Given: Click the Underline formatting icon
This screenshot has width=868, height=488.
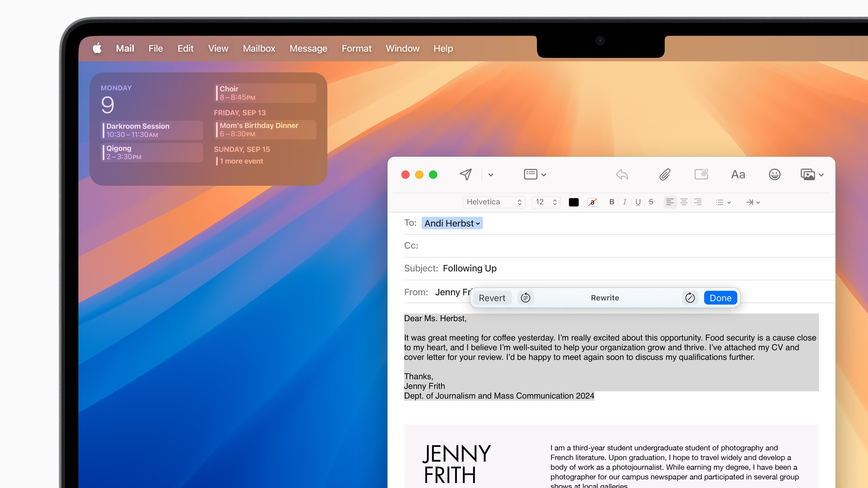Looking at the screenshot, I should click(x=637, y=202).
